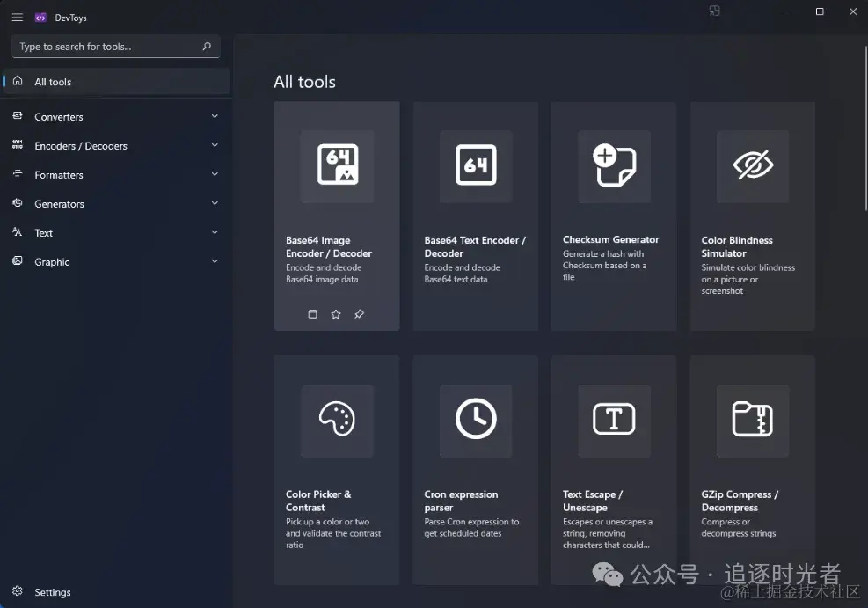Open the Text category
This screenshot has width=868, height=608.
[116, 232]
